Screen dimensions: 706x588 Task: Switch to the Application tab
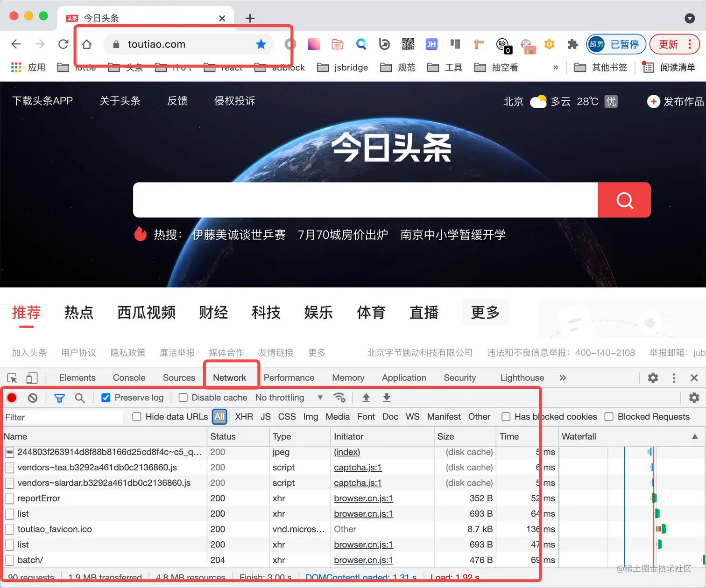pos(404,378)
